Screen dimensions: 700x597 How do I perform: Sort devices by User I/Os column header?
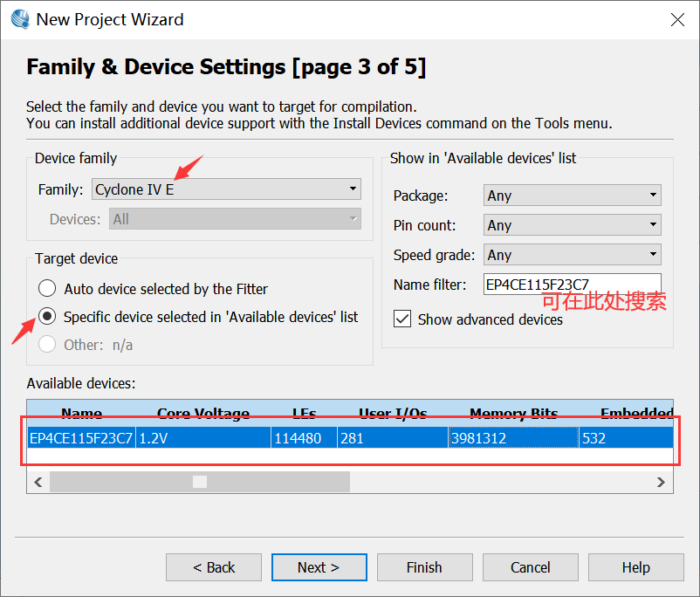point(393,414)
